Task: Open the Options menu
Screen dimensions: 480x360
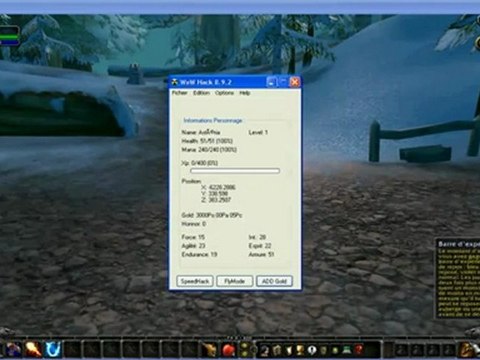Action: [x=224, y=93]
